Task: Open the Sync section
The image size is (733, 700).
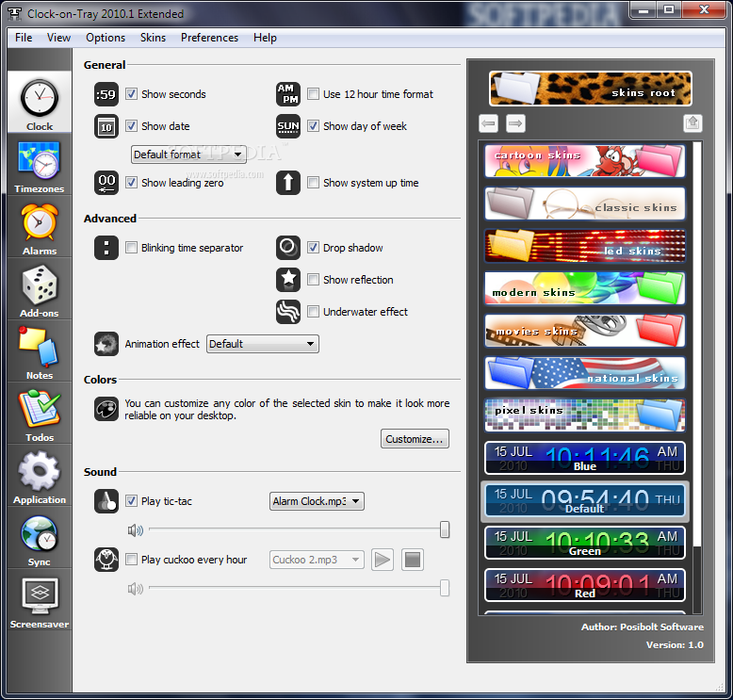Action: click(x=40, y=537)
